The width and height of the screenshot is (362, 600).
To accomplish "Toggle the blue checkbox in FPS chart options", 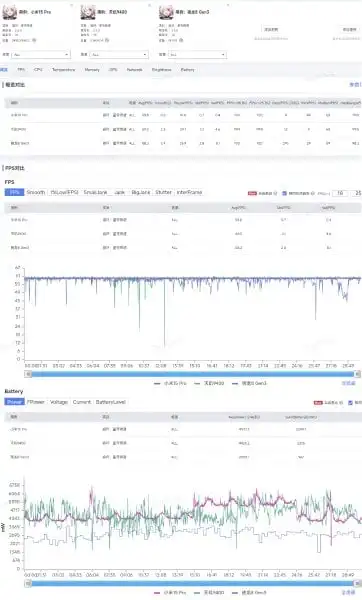I will click(x=284, y=193).
